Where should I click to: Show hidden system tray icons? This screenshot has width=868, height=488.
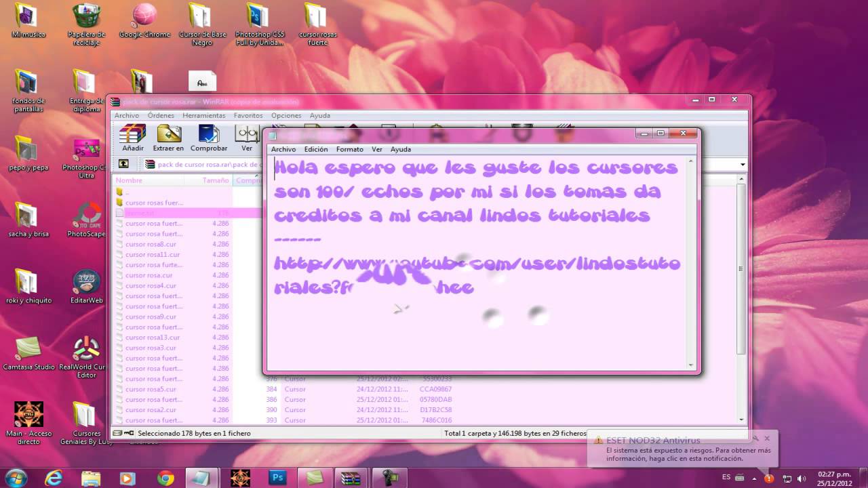point(755,478)
